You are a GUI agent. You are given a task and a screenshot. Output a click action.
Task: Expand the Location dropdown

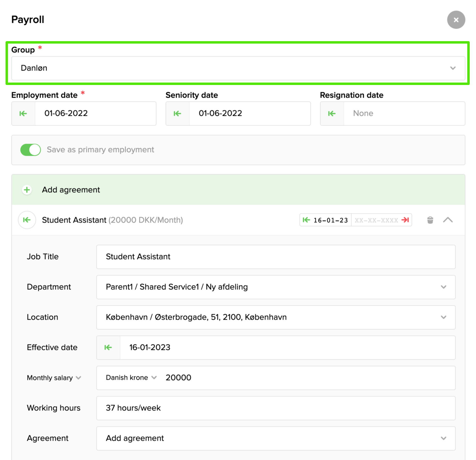[276, 317]
